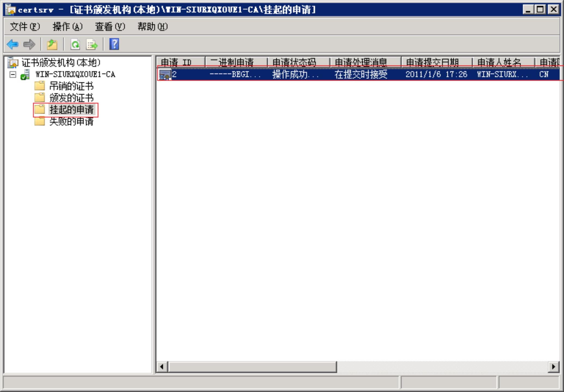The image size is (564, 392).
Task: Click the Help question mark icon
Action: tap(114, 44)
